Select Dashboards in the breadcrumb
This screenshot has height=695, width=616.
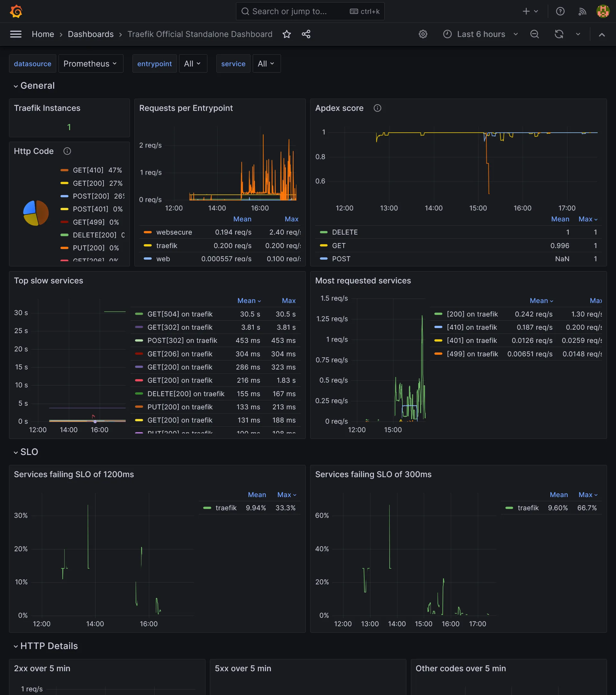click(90, 34)
